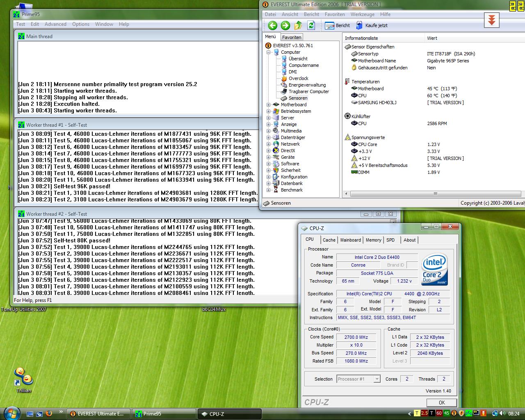Click the Kaufe jetzt toolbar button
Screen dimensions: 525x420
(x=372, y=25)
